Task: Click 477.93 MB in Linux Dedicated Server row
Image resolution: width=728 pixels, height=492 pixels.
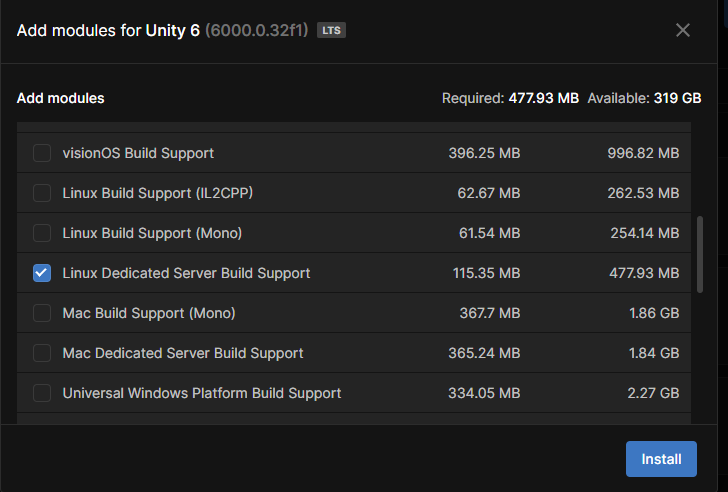Action: click(x=644, y=273)
